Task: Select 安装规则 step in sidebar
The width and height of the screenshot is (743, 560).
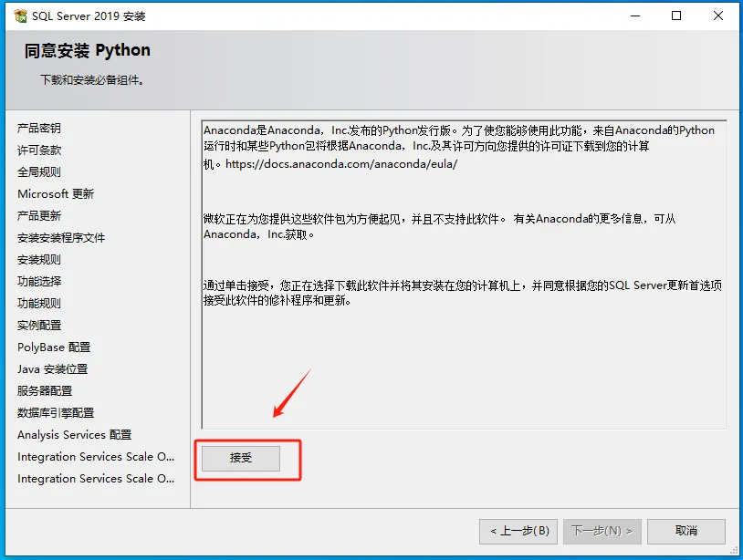Action: coord(39,259)
